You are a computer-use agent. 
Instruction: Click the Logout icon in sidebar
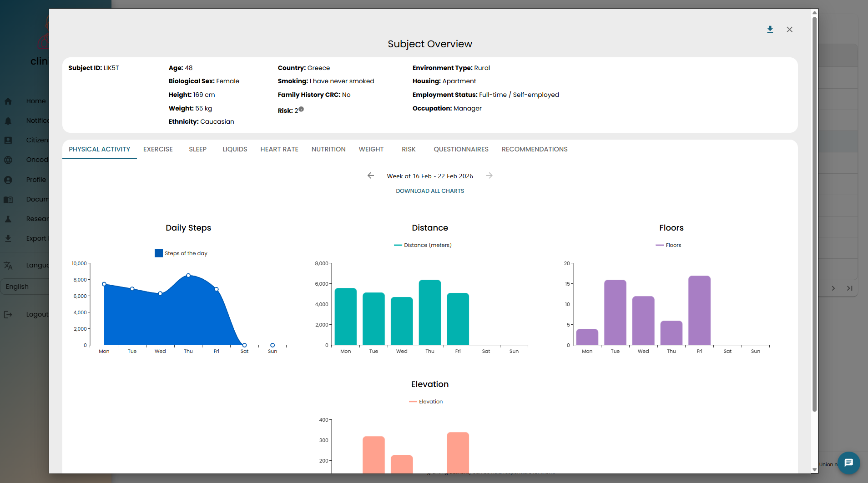[x=8, y=314]
